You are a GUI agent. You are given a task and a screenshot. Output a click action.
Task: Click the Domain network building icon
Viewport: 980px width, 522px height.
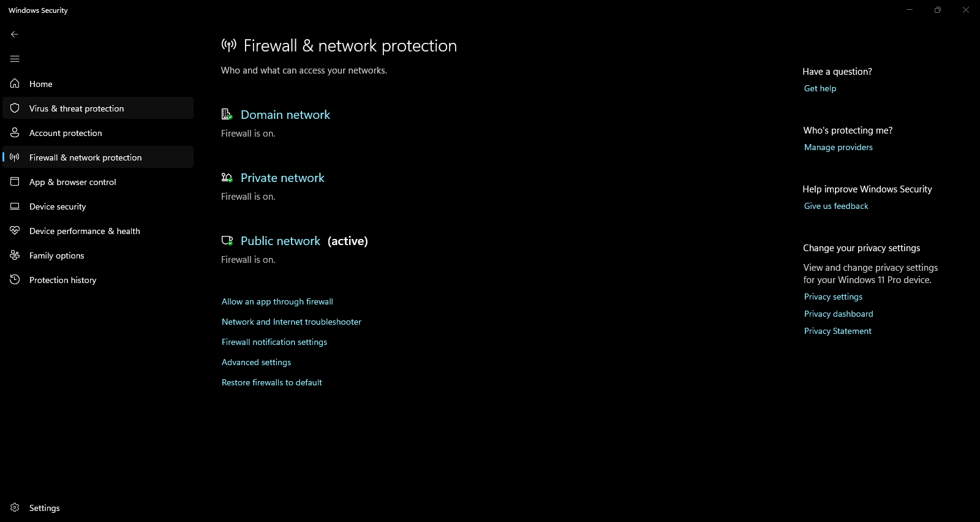[227, 114]
